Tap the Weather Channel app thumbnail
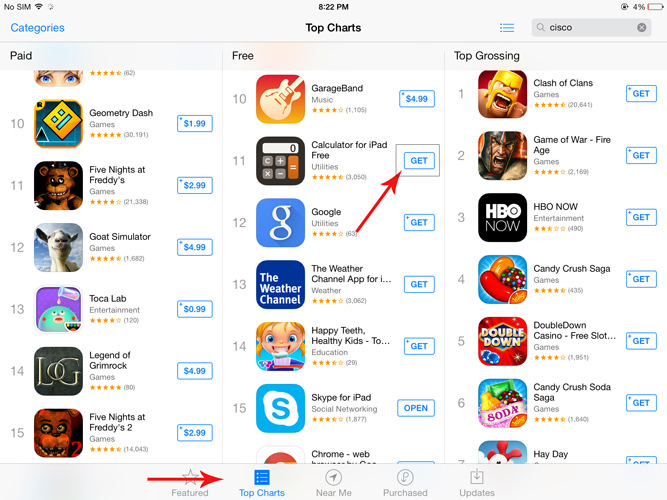This screenshot has height=500, width=667. click(280, 284)
